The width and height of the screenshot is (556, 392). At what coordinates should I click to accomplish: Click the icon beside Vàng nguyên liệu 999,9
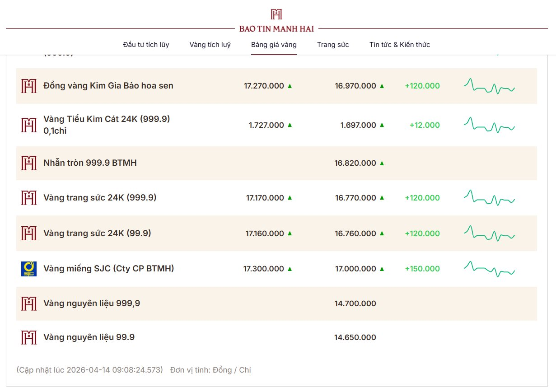coord(29,303)
